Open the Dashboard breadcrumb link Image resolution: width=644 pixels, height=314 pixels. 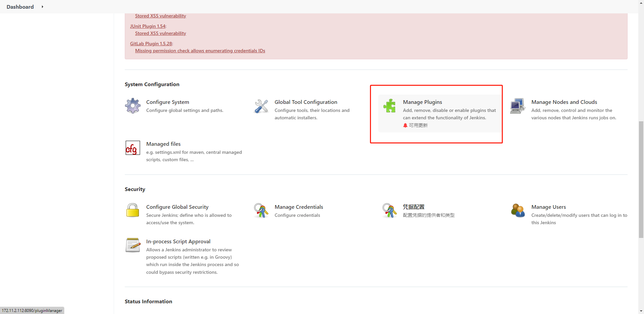point(20,7)
